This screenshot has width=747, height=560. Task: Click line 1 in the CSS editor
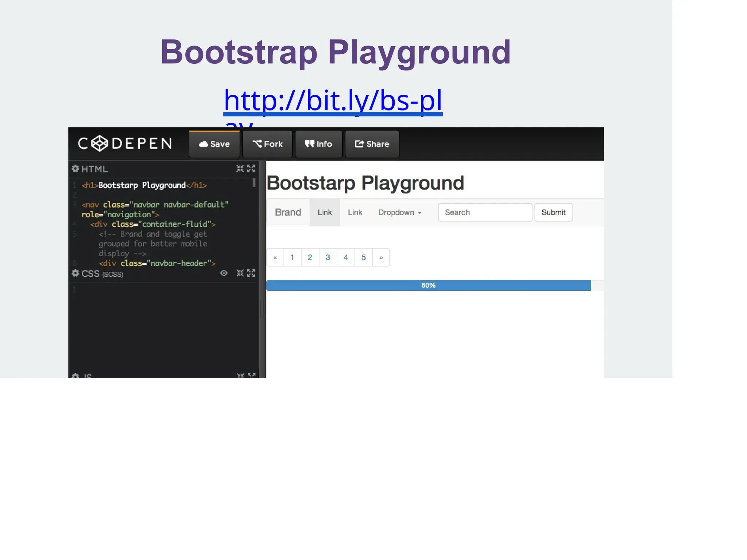click(x=74, y=290)
